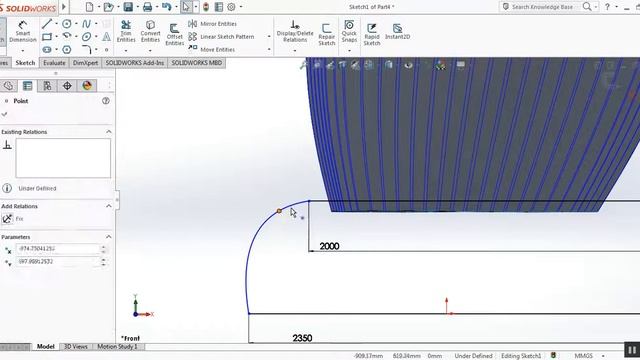Collapse the Existing Relations section
This screenshot has width=640, height=360.
109,132
